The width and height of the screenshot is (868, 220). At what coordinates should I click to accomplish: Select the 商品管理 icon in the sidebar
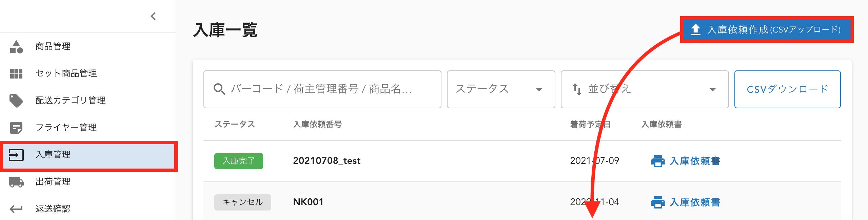pos(16,47)
